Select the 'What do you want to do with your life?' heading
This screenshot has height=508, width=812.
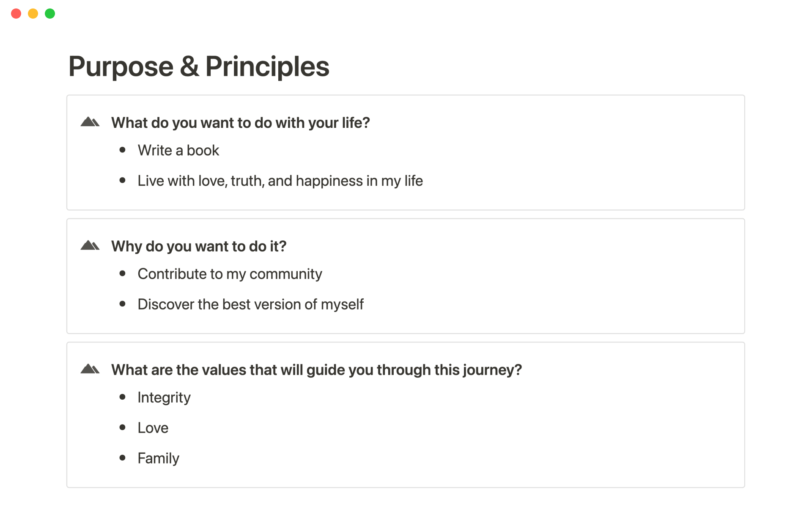(x=240, y=123)
